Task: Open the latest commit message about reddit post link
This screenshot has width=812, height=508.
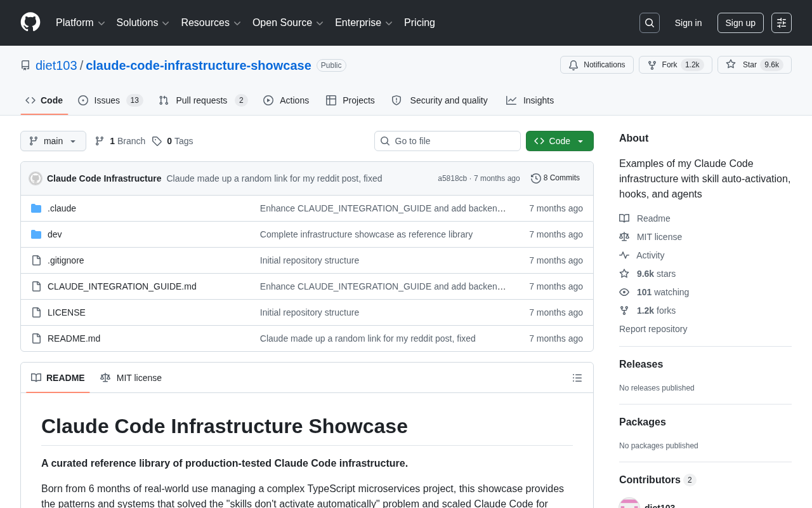Action: click(x=274, y=178)
